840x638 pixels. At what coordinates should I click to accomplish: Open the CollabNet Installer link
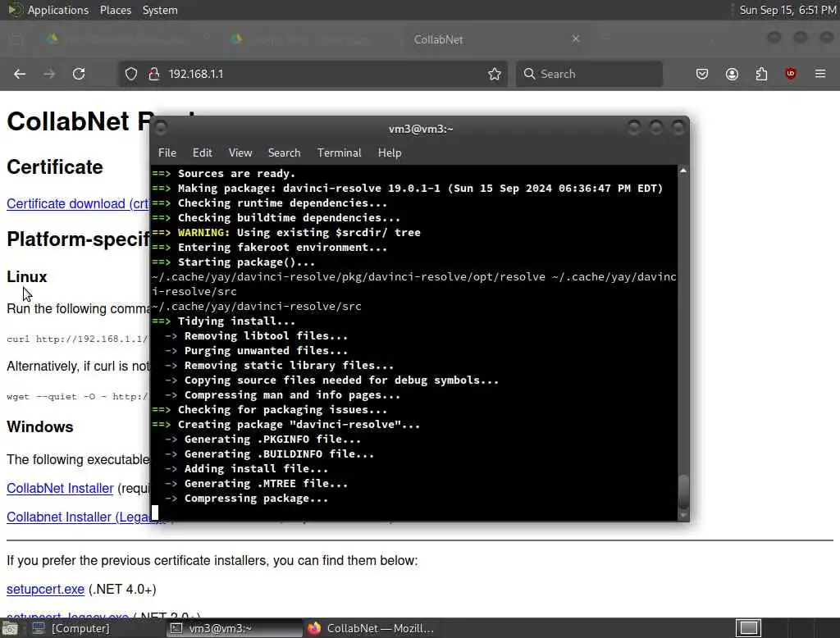coord(60,489)
